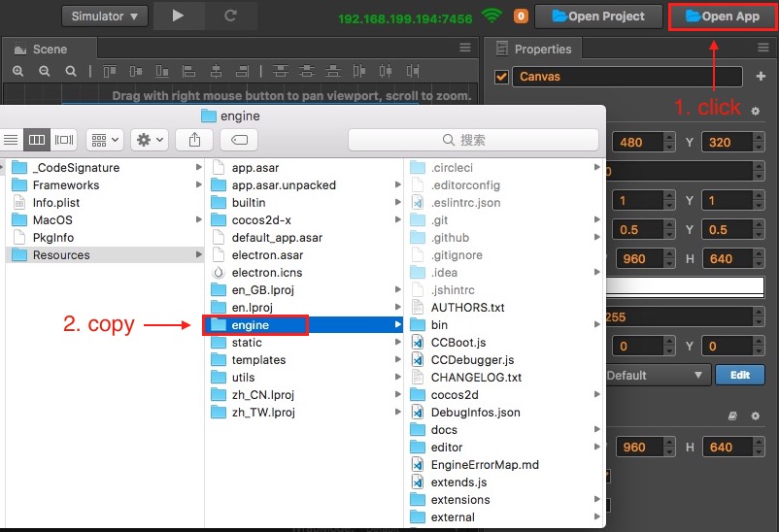
Task: Click the Y position field showing 320
Action: 728,143
